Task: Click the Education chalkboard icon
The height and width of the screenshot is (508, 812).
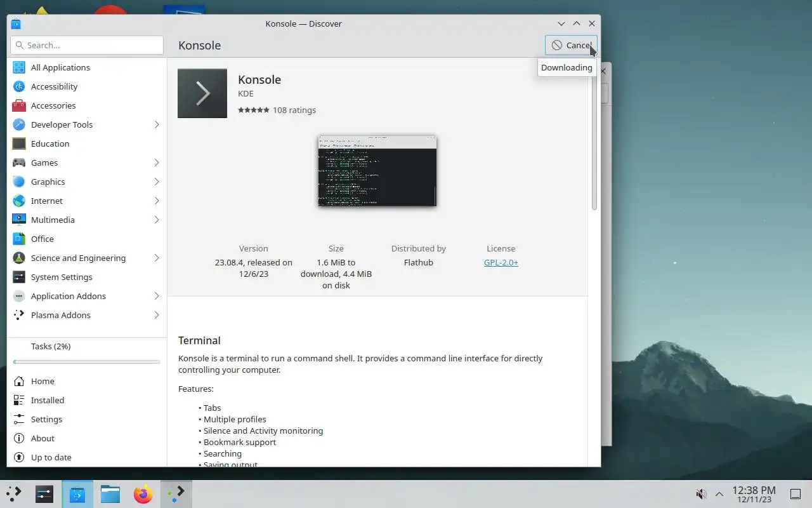Action: (x=19, y=144)
